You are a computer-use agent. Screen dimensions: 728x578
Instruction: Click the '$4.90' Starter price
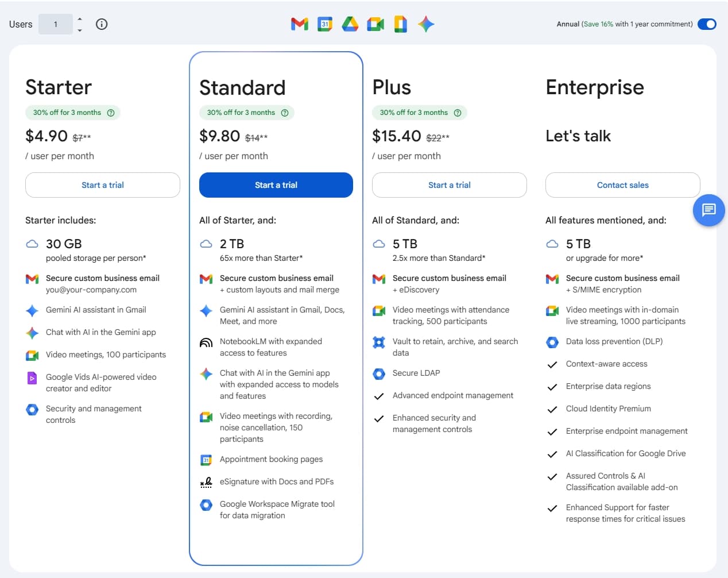point(47,136)
